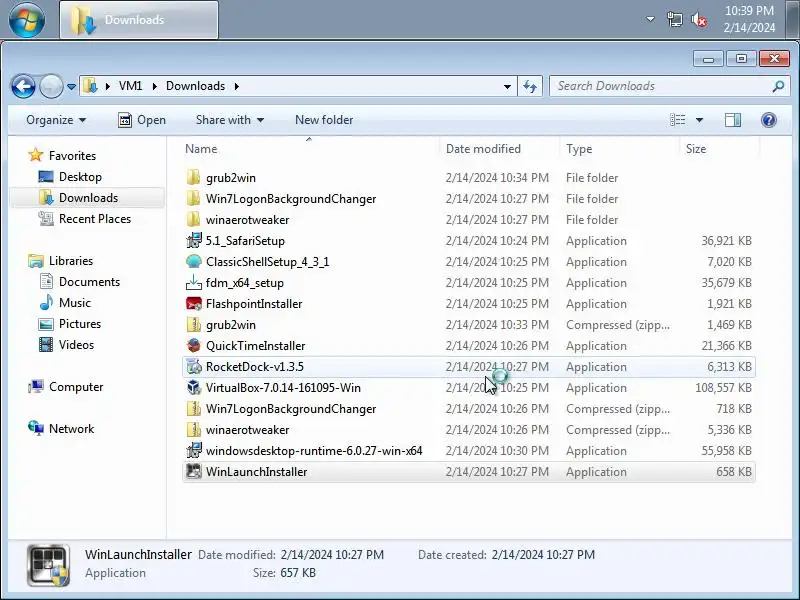Open the view options dropdown arrow
800x600 pixels.
point(699,120)
